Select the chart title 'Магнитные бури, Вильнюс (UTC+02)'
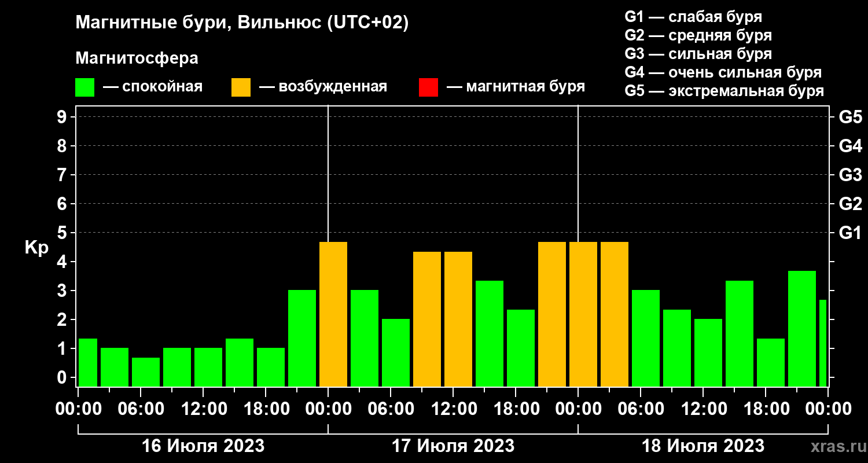Screen dimensions: 868x463 pos(242,23)
